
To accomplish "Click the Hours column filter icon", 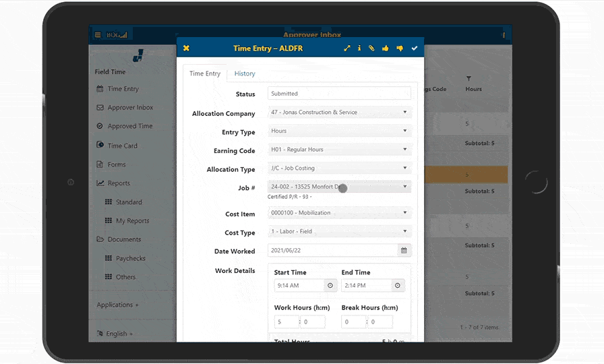I will click(469, 79).
